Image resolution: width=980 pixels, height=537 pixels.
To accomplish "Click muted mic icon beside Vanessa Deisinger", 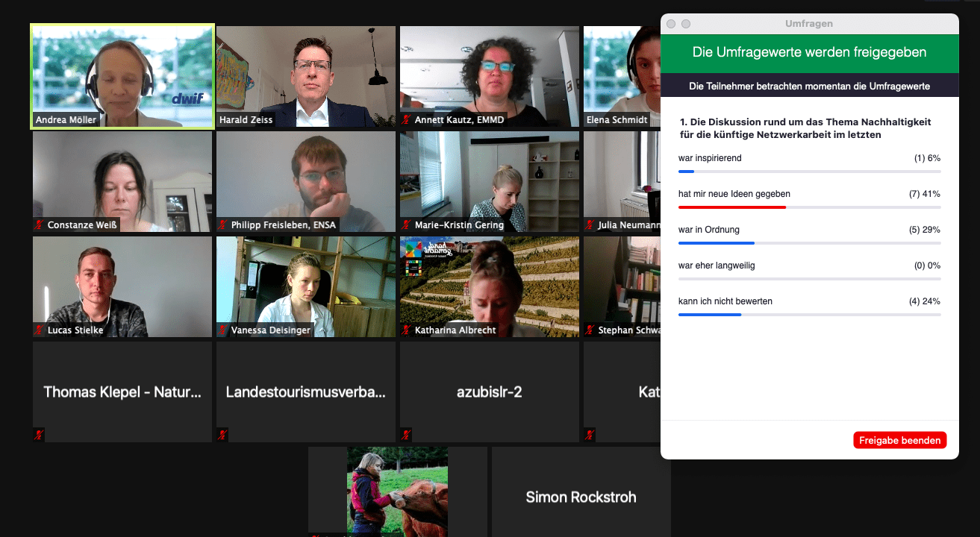I will (222, 330).
